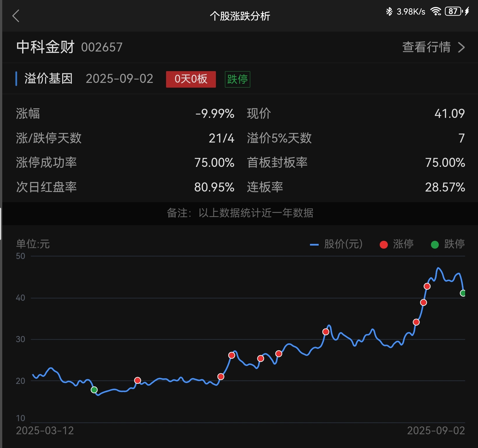The height and width of the screenshot is (448, 478).
Task: Select green 跌停 marker near price 18
Action: click(94, 390)
